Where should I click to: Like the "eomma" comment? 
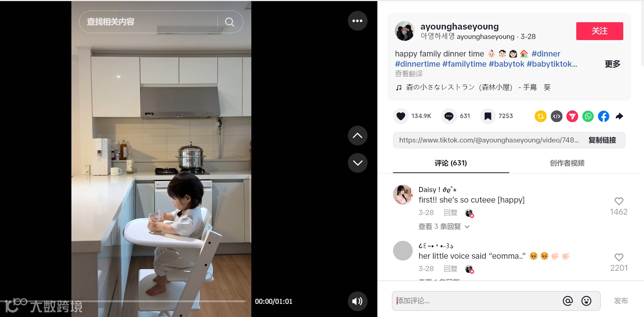click(x=619, y=257)
